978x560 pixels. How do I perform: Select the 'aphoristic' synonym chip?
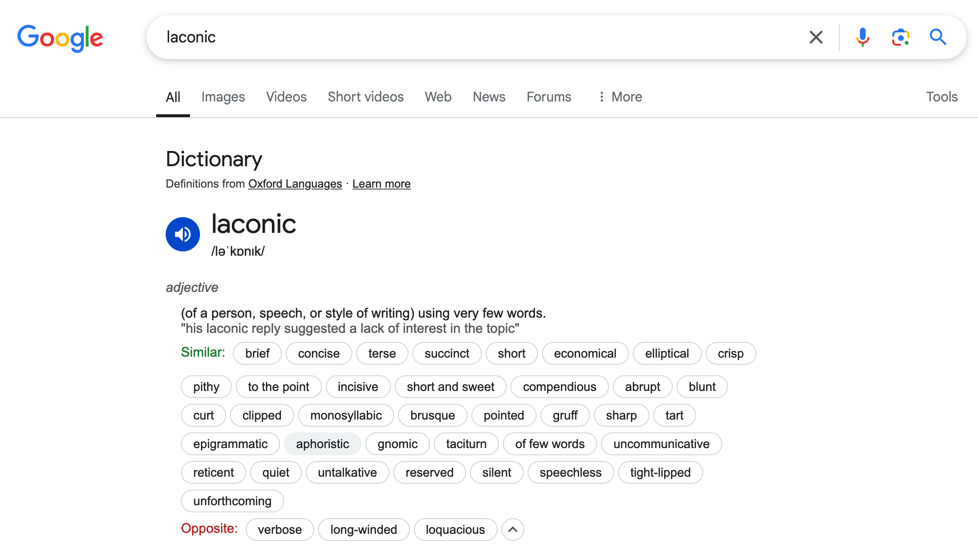coord(322,444)
